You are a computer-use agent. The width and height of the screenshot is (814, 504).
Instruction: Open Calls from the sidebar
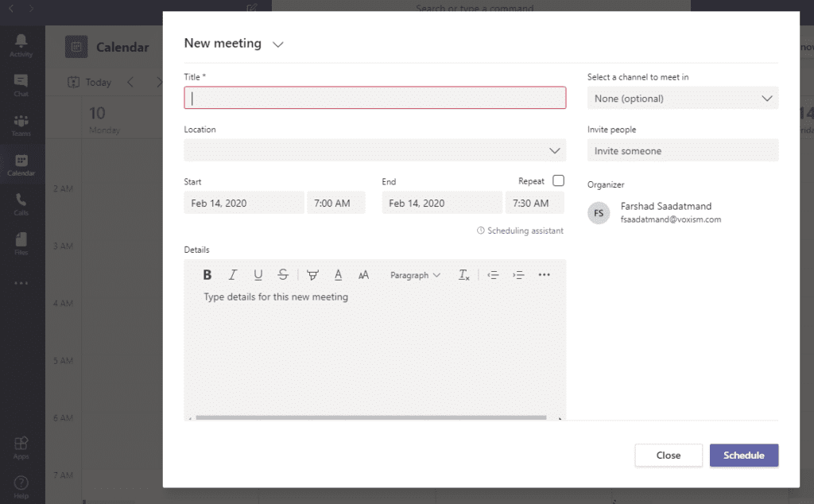[21, 200]
